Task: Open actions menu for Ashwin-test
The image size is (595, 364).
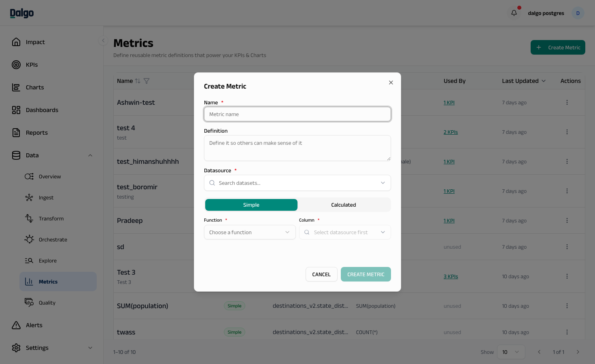Action: pos(567,102)
